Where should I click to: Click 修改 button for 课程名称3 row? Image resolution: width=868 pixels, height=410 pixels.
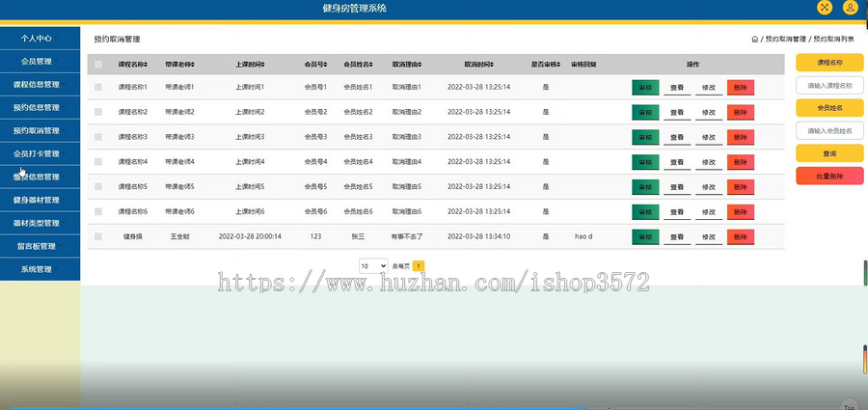pyautogui.click(x=709, y=137)
